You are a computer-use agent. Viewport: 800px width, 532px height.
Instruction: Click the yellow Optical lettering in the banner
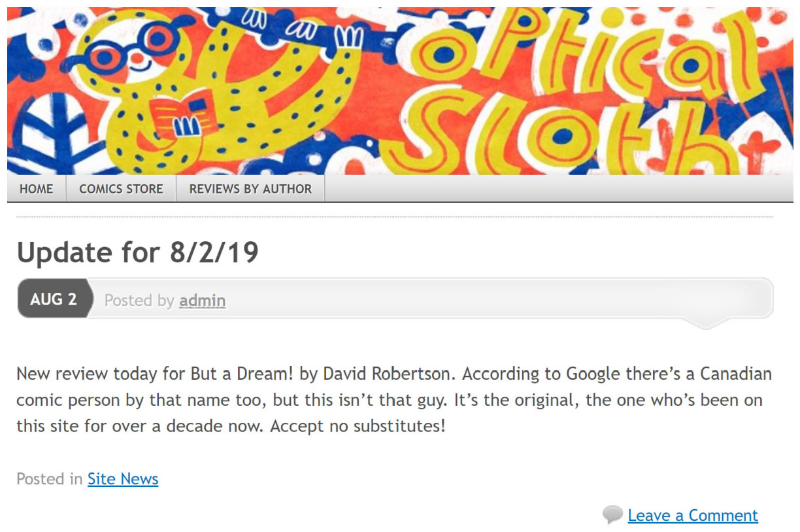(588, 56)
